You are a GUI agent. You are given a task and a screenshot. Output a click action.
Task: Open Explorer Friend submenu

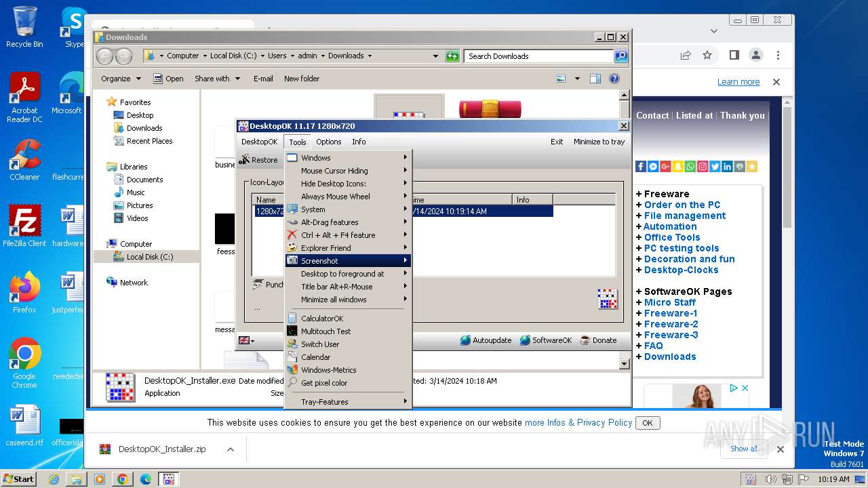[x=348, y=248]
